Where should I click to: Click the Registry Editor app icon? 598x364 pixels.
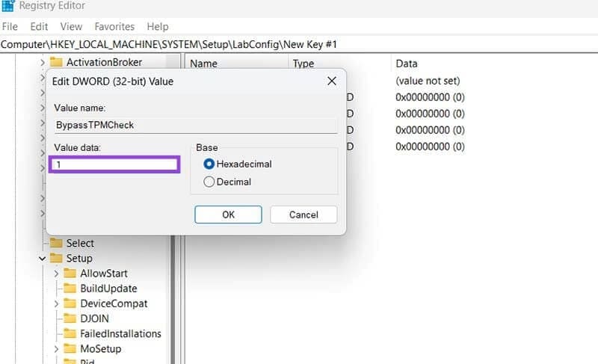[8, 5]
